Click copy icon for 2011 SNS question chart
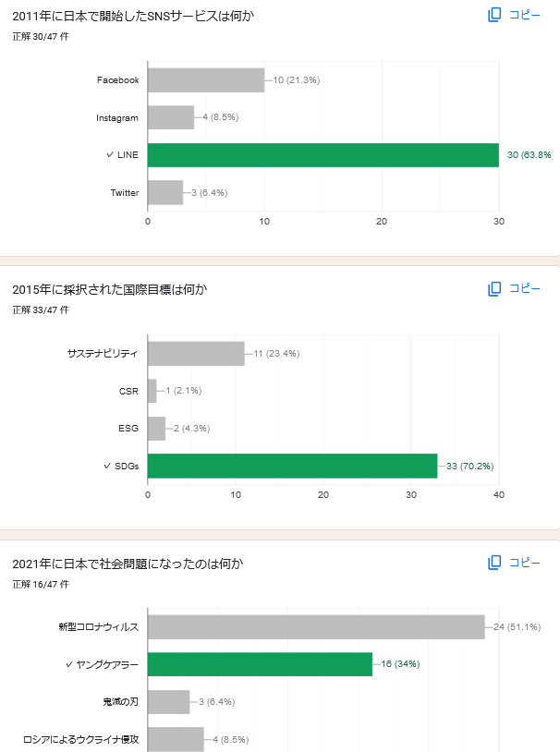 click(494, 15)
